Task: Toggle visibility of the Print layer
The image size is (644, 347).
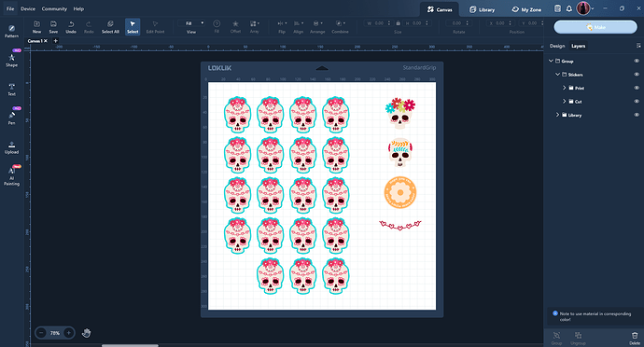Action: (x=637, y=88)
